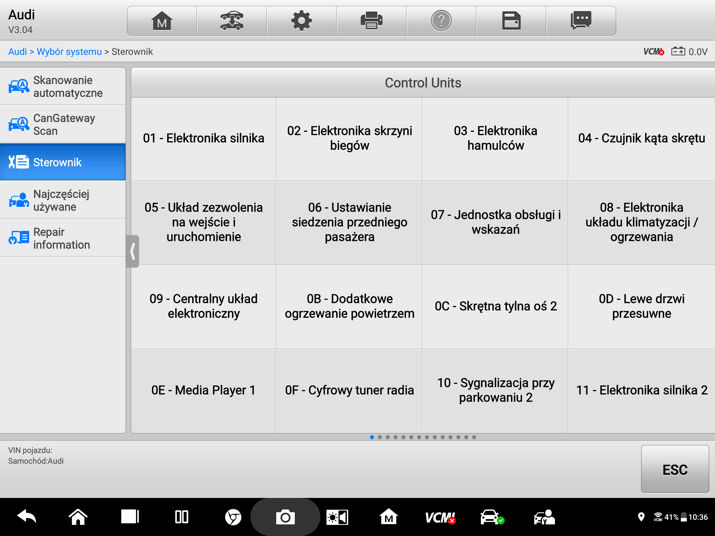The image size is (715, 536).
Task: Click the vehicle swap icon in toolbar
Action: [x=232, y=21]
